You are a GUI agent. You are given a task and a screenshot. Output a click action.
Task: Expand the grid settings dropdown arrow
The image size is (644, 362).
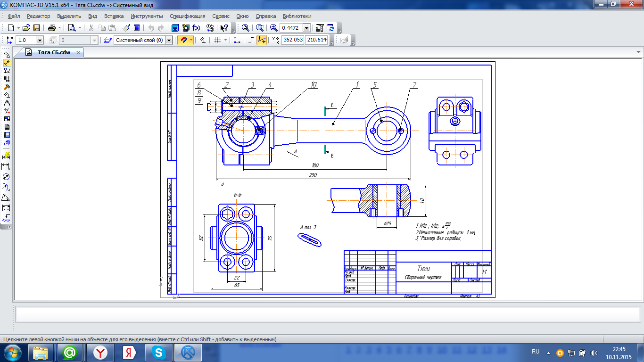(x=225, y=40)
